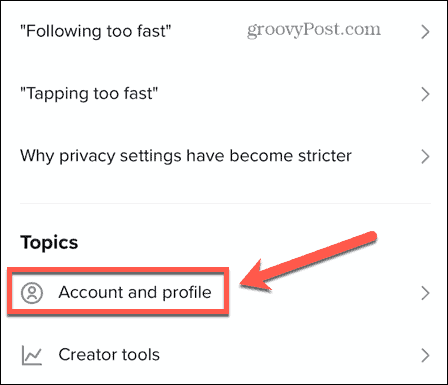Screen dimensions: 448x385
Task: Click chevron icon beside "Tapping too fast"
Action: tap(425, 94)
